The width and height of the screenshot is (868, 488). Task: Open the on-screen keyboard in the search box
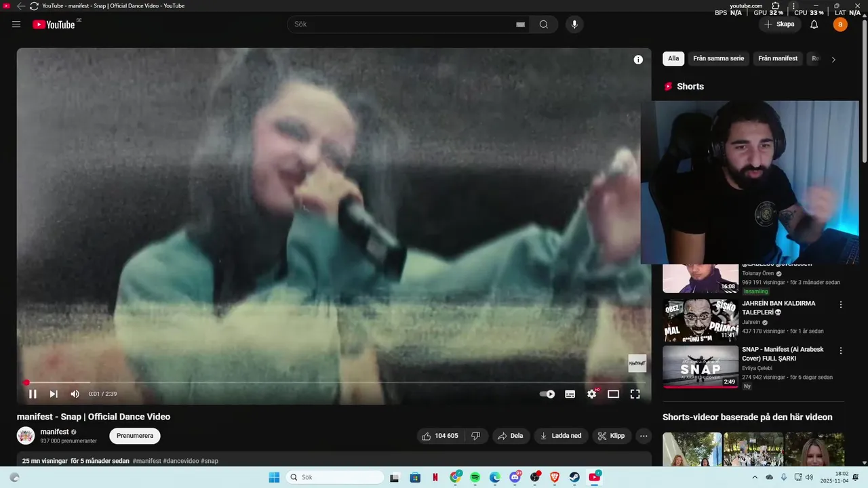click(520, 24)
